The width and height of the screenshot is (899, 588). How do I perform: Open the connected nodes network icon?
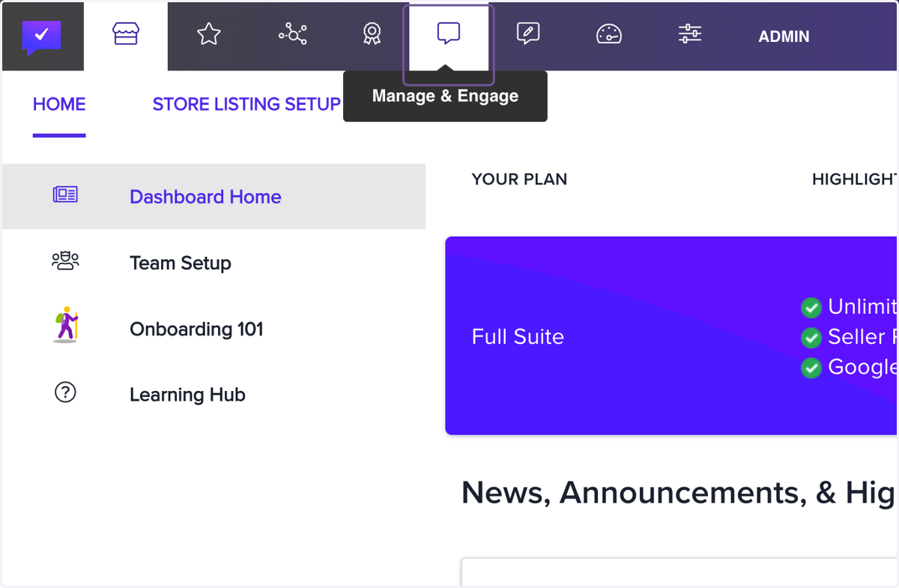[293, 34]
